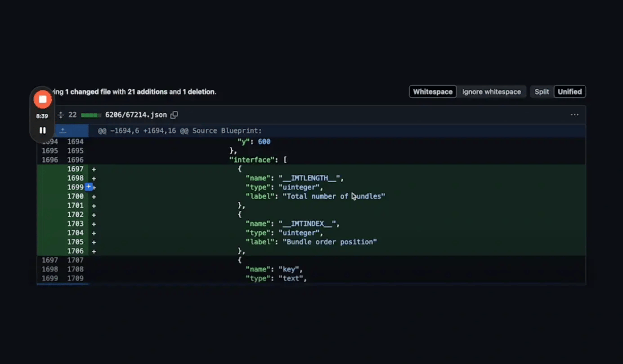Select old line number 1697
The height and width of the screenshot is (364, 623).
pyautogui.click(x=50, y=260)
